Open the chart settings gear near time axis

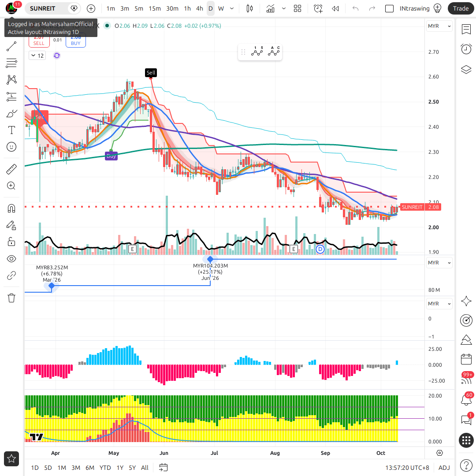[439, 453]
